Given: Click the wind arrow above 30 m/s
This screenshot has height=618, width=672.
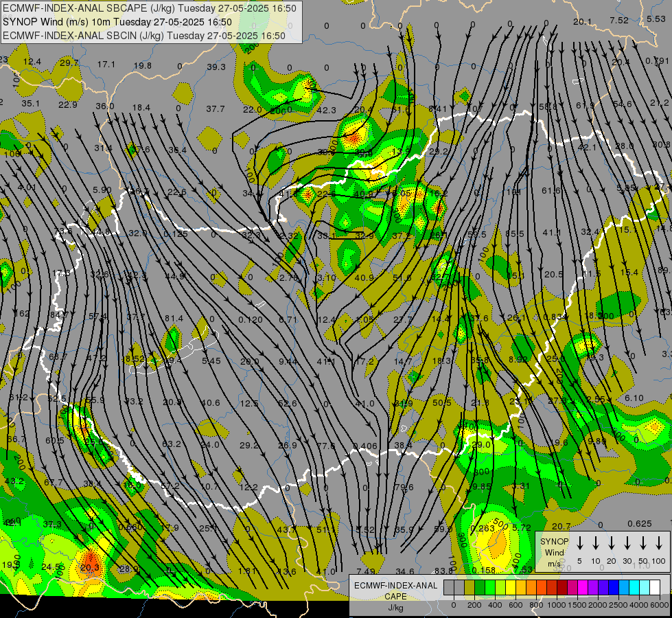Looking at the screenshot, I should click(x=627, y=542).
